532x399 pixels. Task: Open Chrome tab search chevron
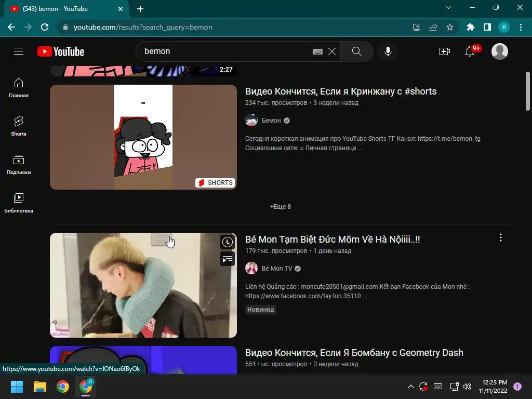(x=448, y=7)
